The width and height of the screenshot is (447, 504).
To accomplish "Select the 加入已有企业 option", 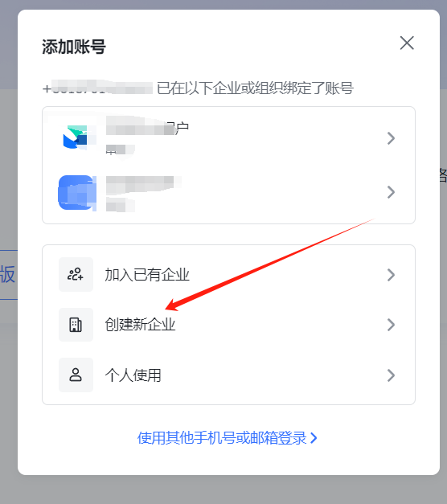I will coord(228,274).
